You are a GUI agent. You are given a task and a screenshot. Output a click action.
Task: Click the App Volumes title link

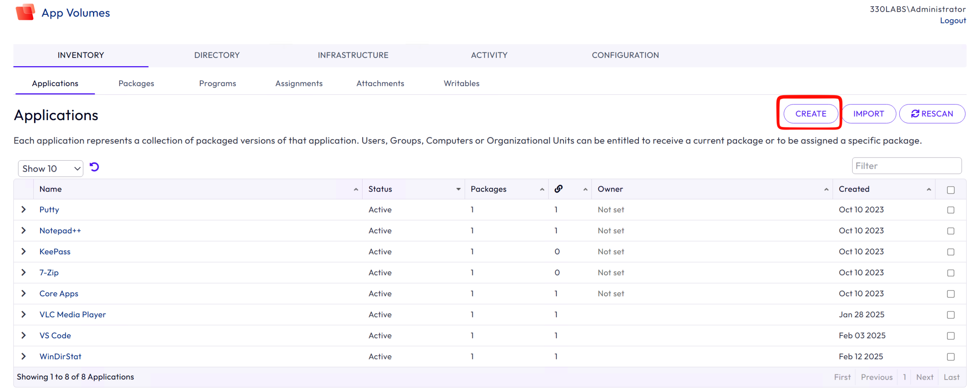[x=76, y=13]
